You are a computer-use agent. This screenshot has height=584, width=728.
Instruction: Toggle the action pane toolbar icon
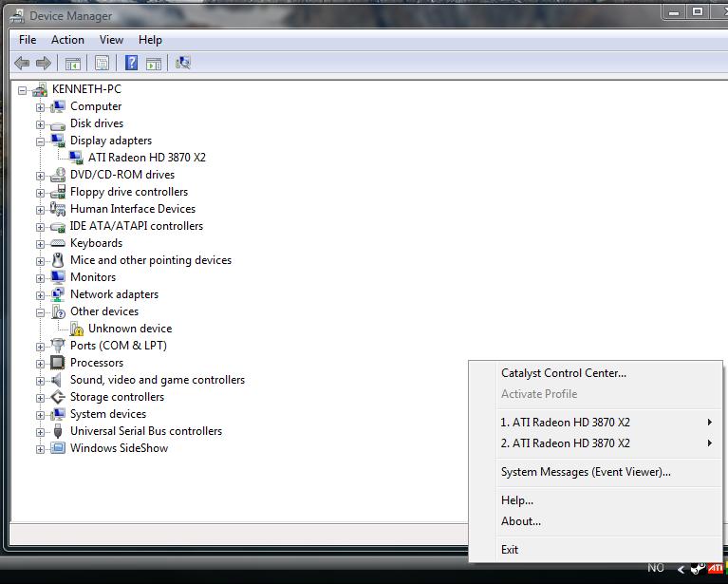pos(154,64)
